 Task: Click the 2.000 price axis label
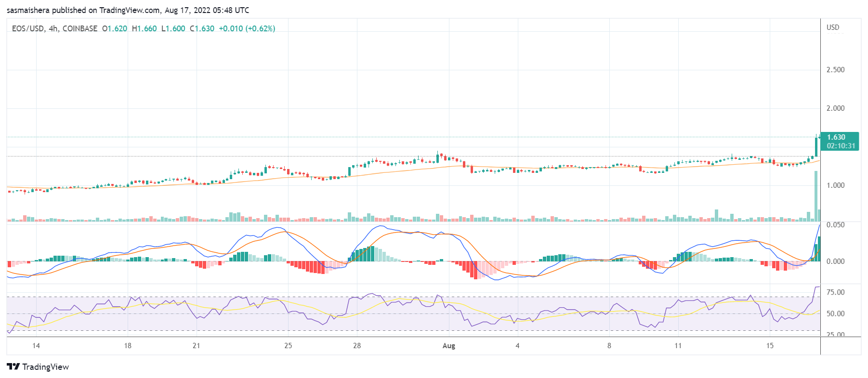tap(836, 108)
